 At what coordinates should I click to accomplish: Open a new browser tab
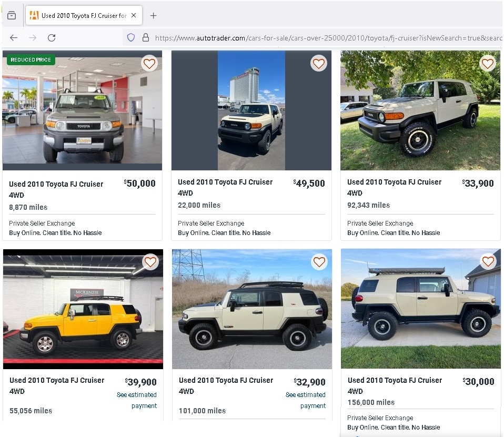click(x=153, y=15)
